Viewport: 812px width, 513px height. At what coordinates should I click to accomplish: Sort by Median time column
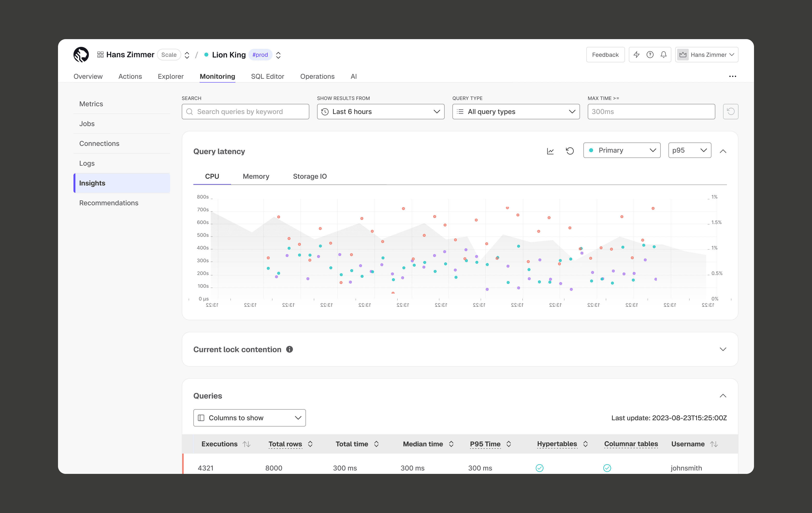pos(451,444)
